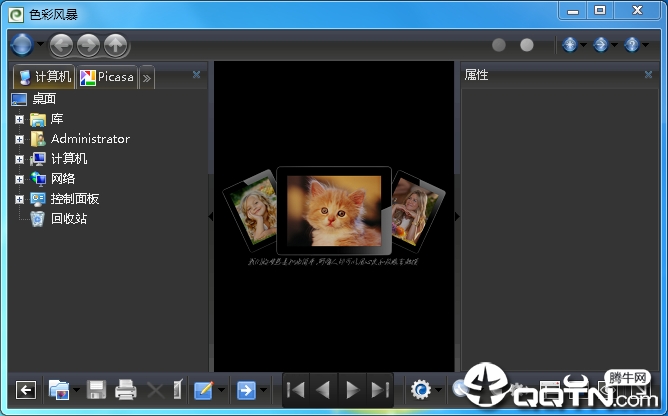Click the forward navigation arrow button
The image size is (668, 416).
(x=88, y=45)
